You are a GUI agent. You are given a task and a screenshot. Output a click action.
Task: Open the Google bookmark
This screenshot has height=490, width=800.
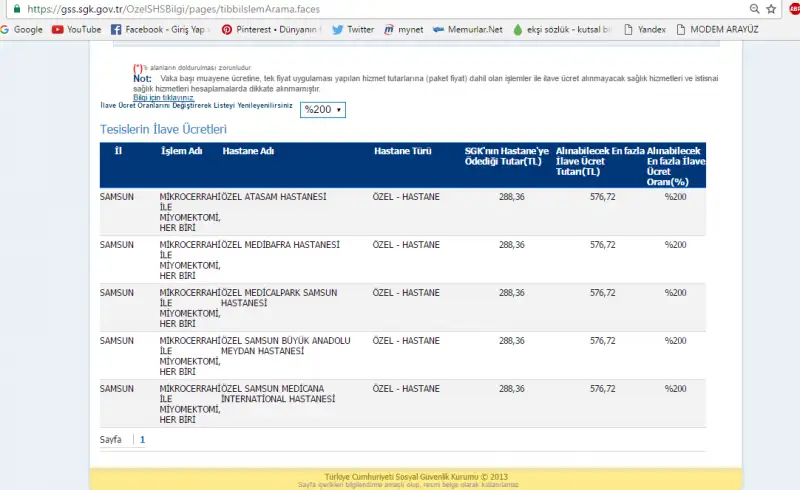coord(21,30)
